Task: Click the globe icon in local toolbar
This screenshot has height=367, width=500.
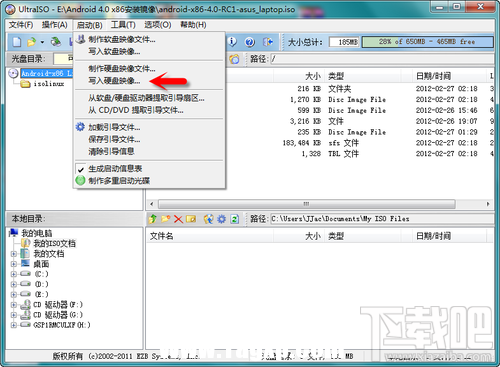Action: click(209, 219)
